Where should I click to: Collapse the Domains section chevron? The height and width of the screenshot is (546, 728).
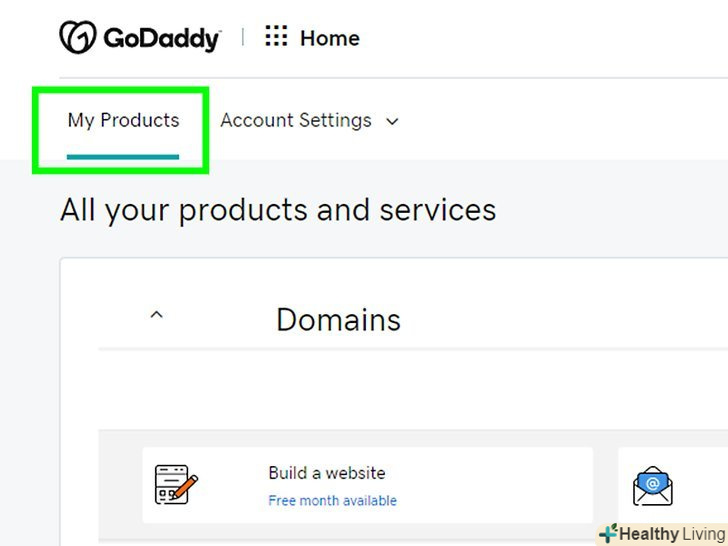pos(155,315)
